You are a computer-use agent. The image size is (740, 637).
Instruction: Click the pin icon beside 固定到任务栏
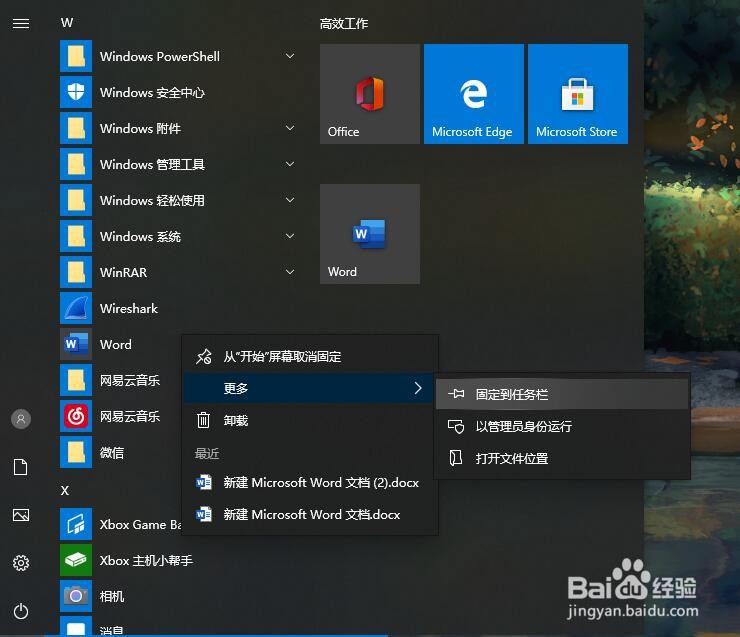456,394
